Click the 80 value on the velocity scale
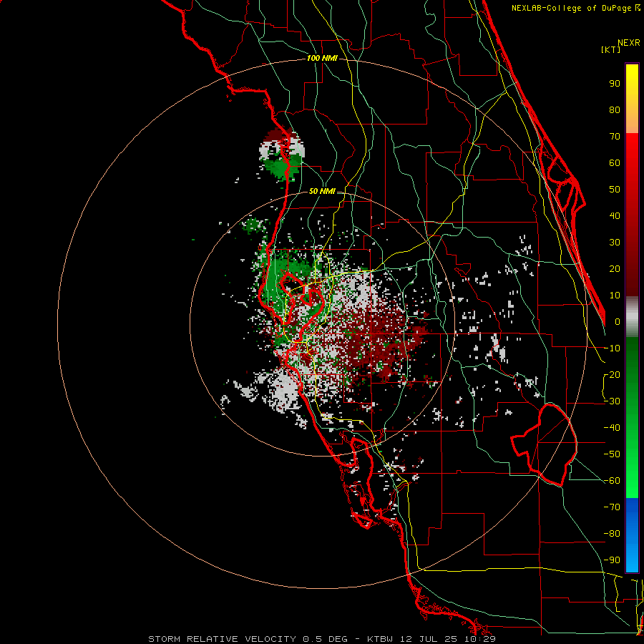The width and height of the screenshot is (644, 644). [615, 110]
